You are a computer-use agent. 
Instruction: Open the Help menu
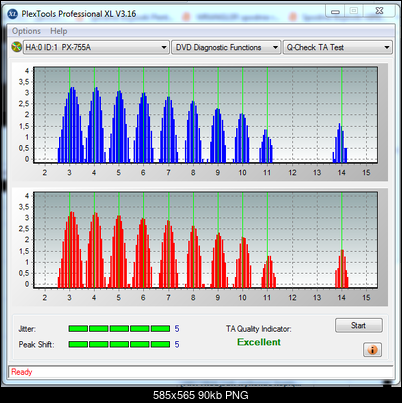tap(59, 31)
